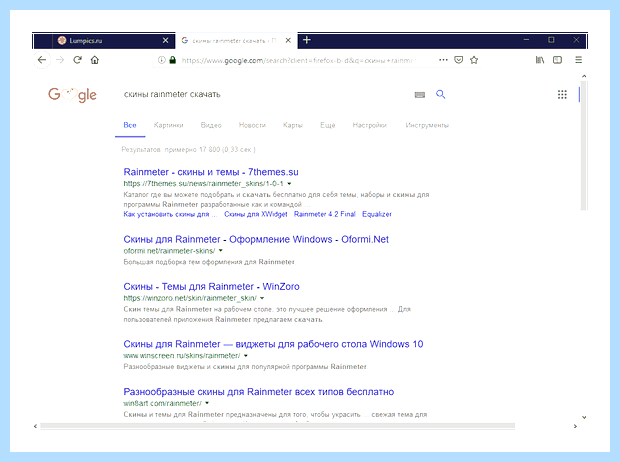Expand dropdown arrow next to winscreen.ru URL
The height and width of the screenshot is (462, 620).
[x=246, y=356]
